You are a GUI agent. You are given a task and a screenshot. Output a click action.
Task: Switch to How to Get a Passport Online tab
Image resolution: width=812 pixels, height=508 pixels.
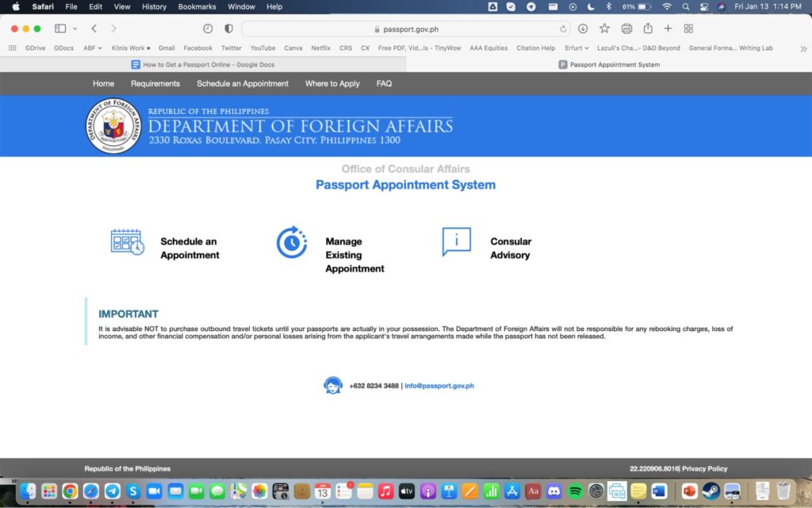pos(203,65)
